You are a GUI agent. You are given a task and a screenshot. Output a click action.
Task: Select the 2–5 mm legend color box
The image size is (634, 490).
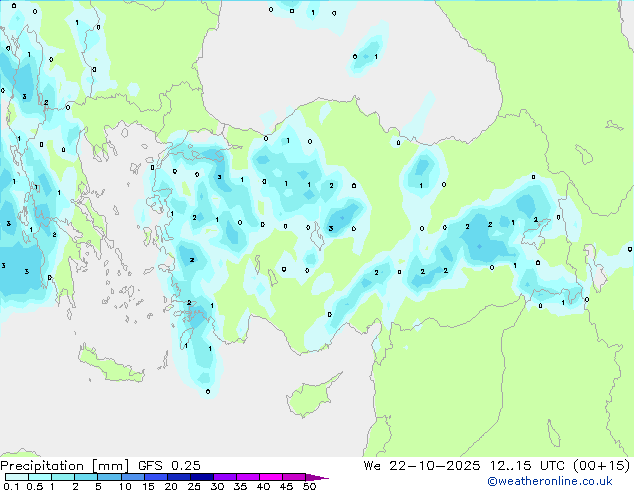tap(86, 477)
